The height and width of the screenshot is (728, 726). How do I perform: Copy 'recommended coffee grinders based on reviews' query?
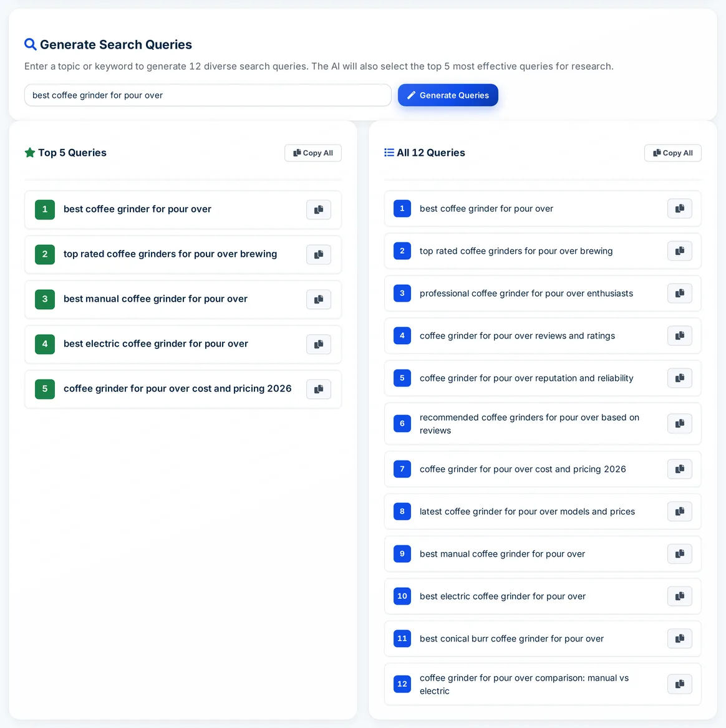pos(680,423)
